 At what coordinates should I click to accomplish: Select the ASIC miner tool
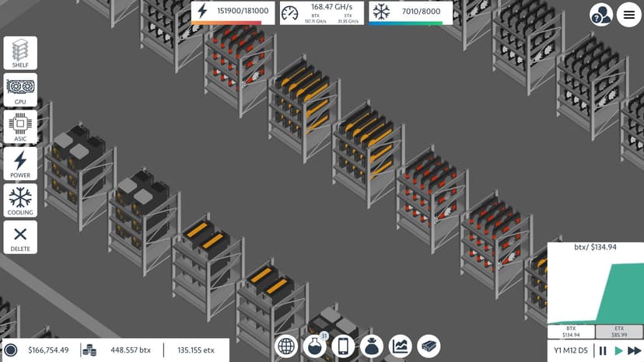point(20,127)
